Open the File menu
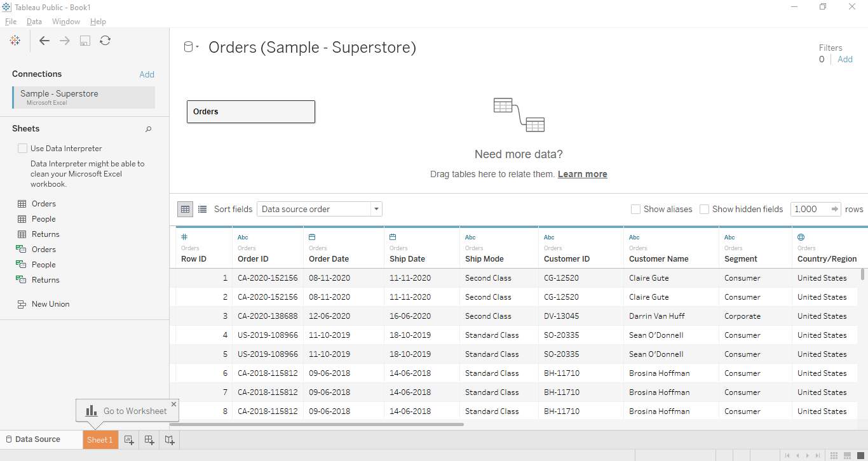The image size is (868, 461). pos(11,22)
